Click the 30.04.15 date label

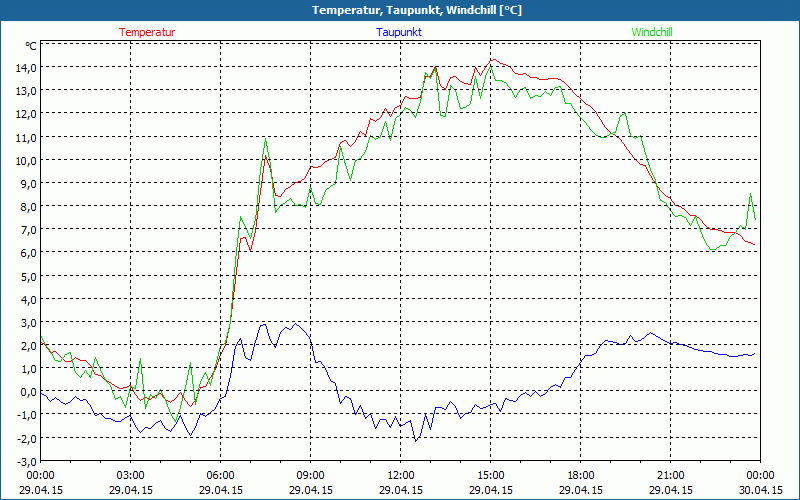tap(761, 490)
